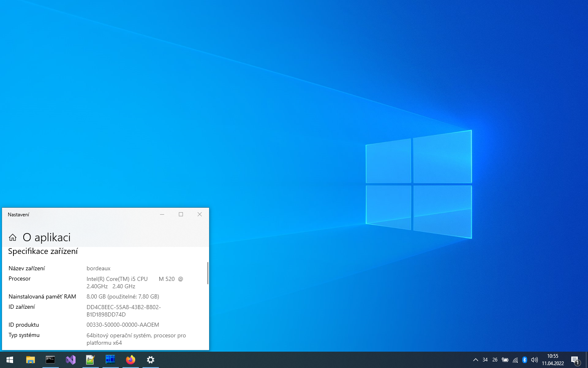Open the Windows Start menu
This screenshot has height=368, width=588.
(x=10, y=360)
